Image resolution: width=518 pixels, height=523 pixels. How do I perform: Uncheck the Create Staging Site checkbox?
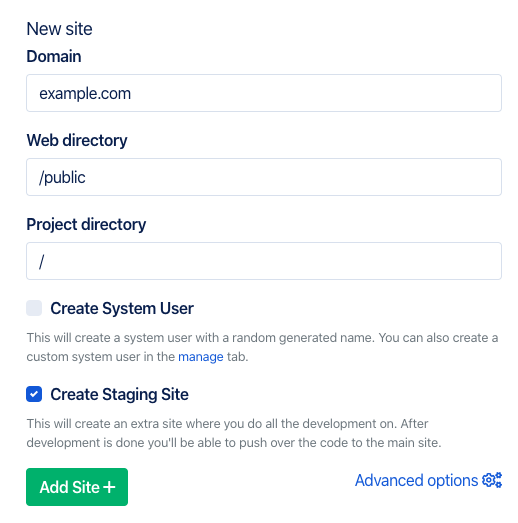click(34, 394)
